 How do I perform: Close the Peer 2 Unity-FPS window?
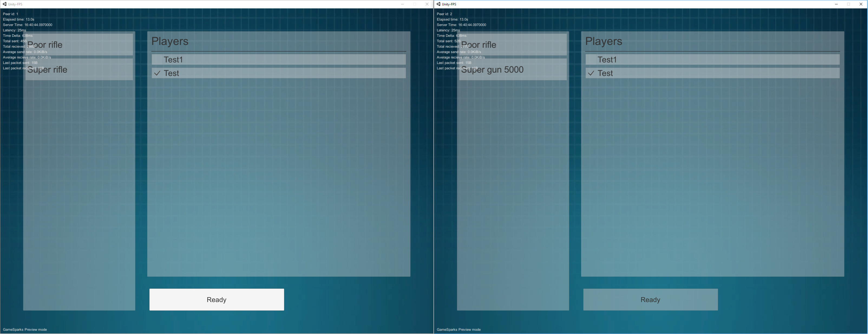[861, 4]
